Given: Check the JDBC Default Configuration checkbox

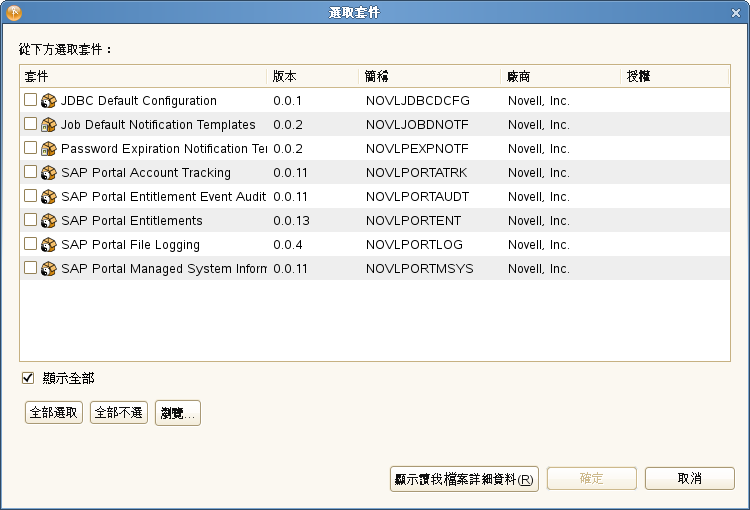Looking at the screenshot, I should pyautogui.click(x=30, y=100).
